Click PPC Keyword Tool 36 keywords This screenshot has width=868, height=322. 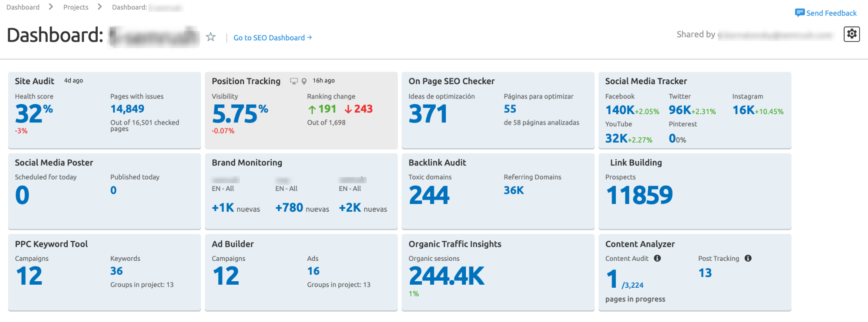point(116,271)
